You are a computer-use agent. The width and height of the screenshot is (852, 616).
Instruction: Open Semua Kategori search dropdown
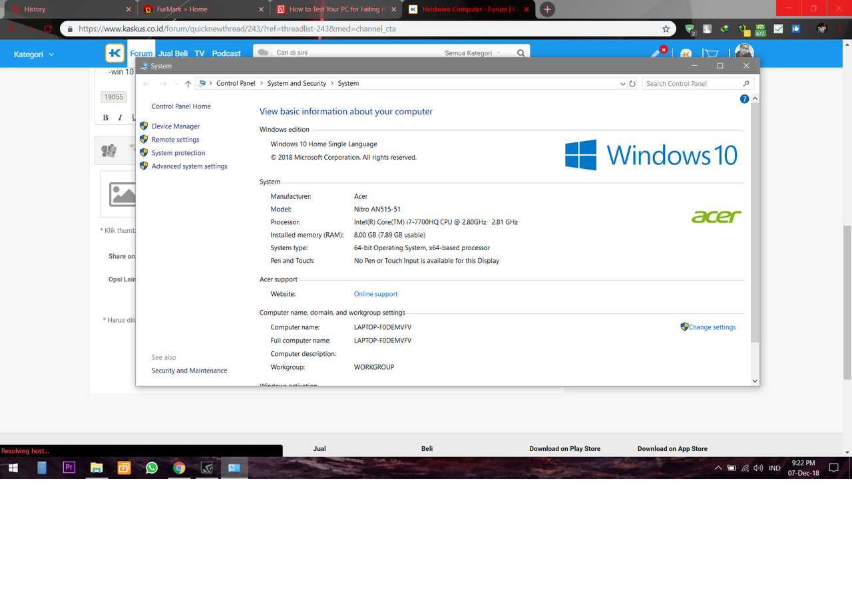pyautogui.click(x=473, y=53)
